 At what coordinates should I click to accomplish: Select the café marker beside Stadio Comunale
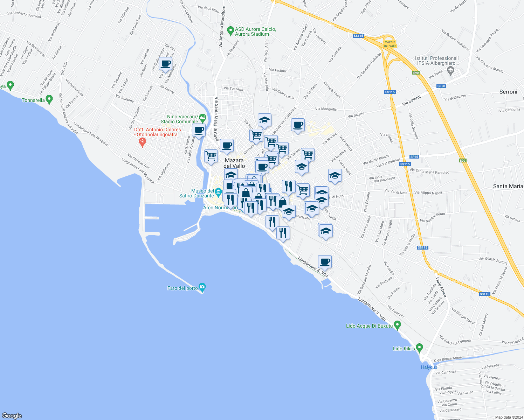tap(199, 131)
